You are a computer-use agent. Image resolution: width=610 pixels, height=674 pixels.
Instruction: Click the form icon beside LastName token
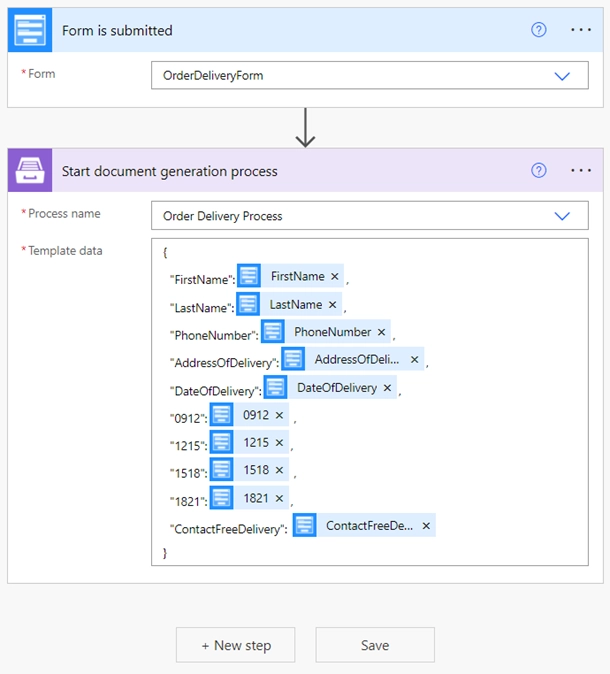[248, 304]
